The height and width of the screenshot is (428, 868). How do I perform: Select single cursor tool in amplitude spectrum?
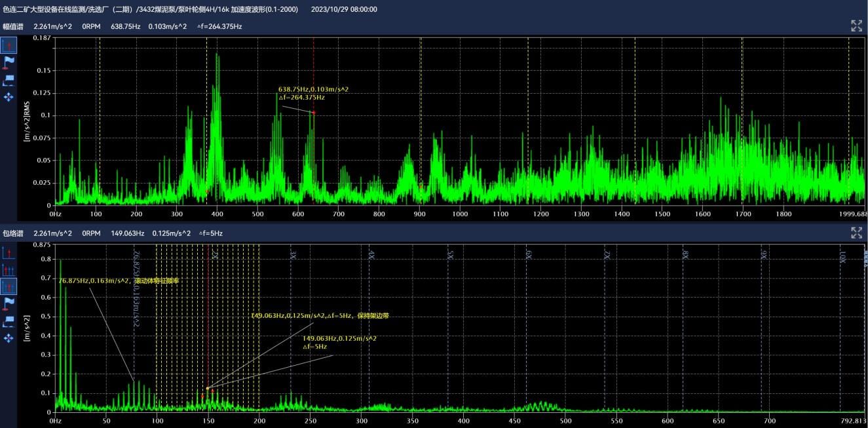coord(9,45)
